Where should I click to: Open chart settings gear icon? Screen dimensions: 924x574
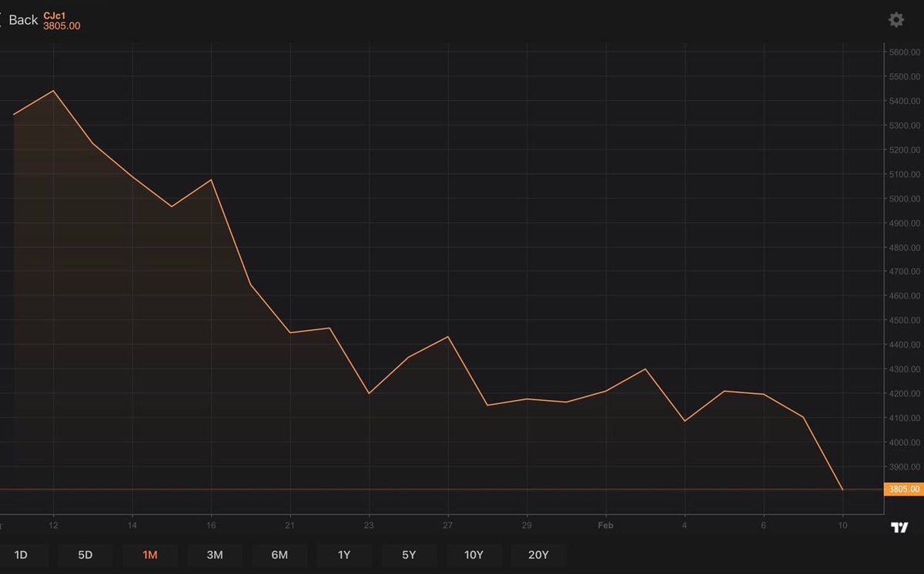coord(896,20)
